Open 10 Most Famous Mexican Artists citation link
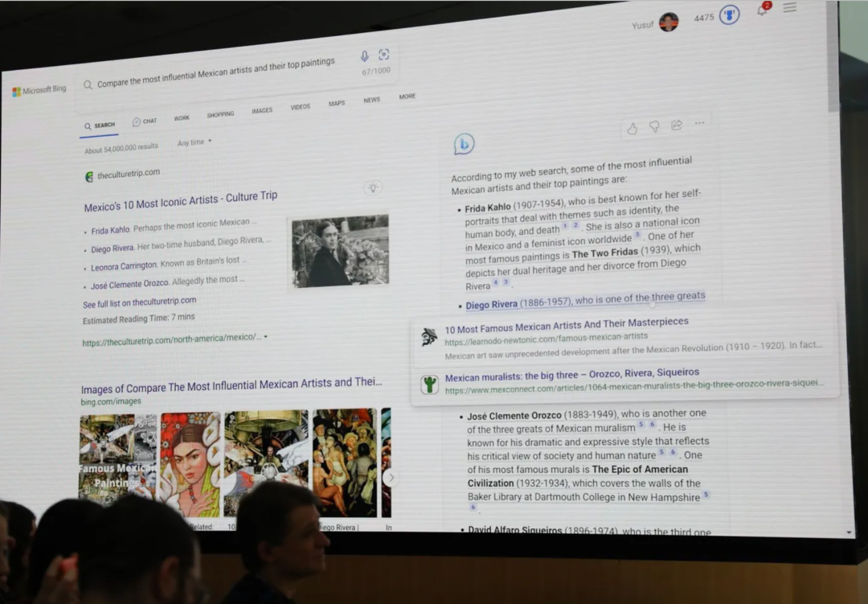Viewport: 868px width, 604px height. (567, 325)
